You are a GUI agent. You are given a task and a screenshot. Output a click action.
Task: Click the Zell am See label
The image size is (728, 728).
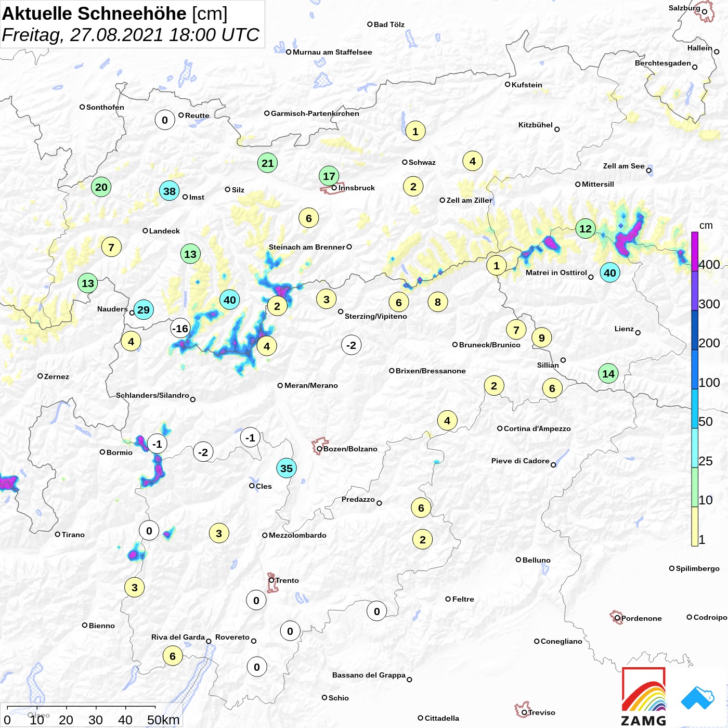click(623, 166)
